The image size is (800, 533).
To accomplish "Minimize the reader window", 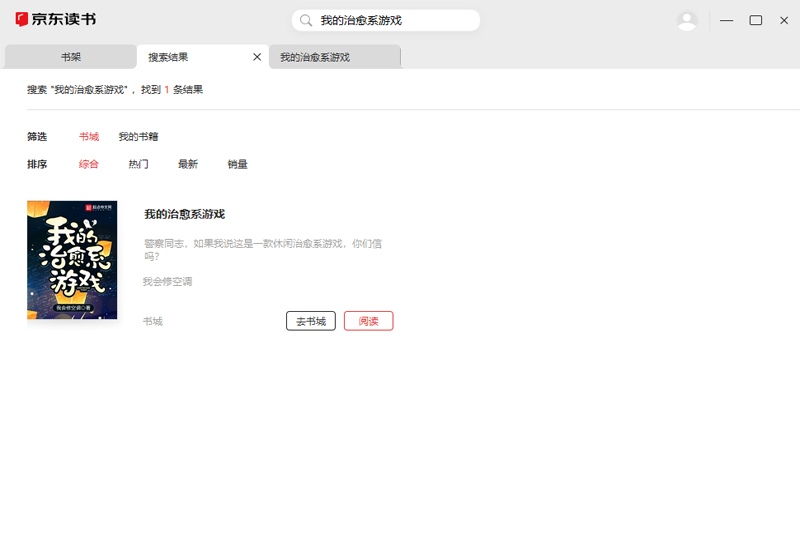I will click(727, 20).
